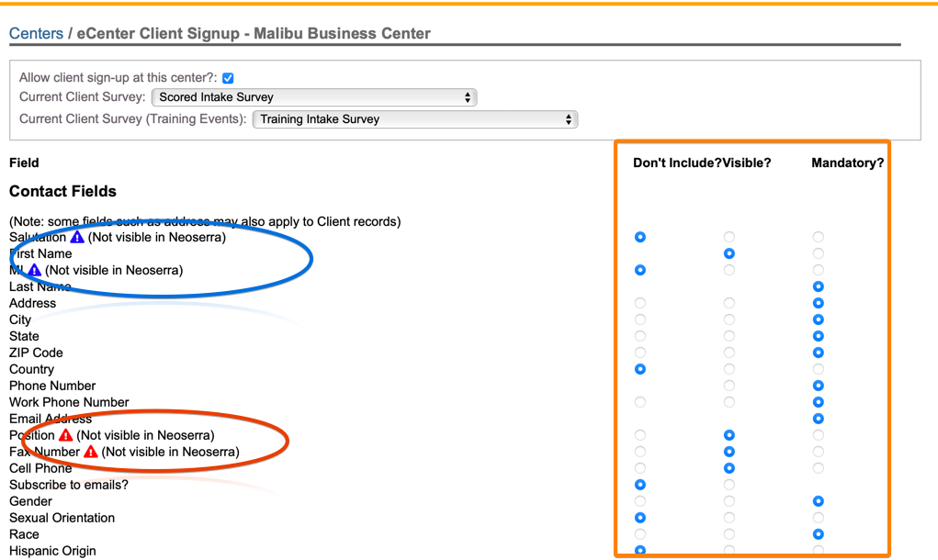Select Don't Include for Cell Phone
The height and width of the screenshot is (560, 938).
tap(640, 468)
